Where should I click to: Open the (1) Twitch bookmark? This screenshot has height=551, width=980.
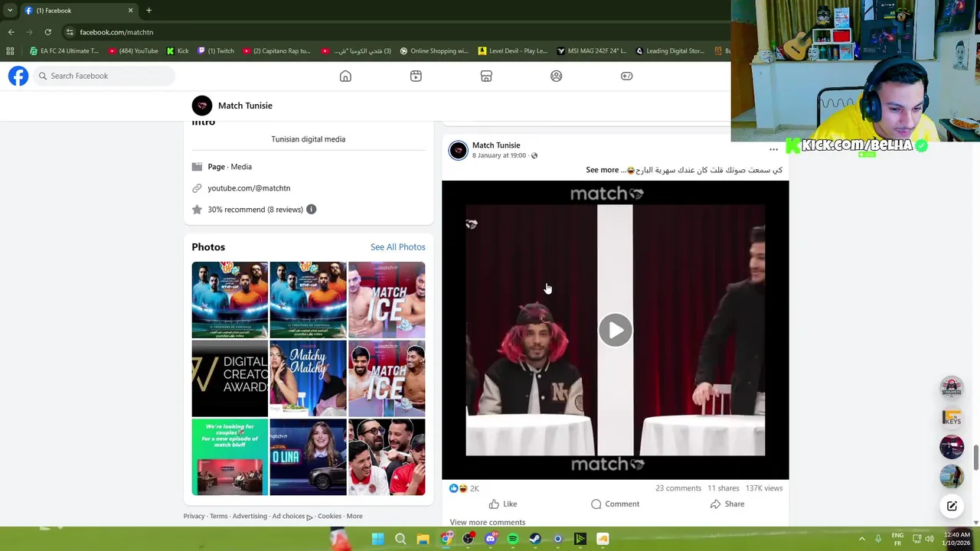tap(216, 51)
